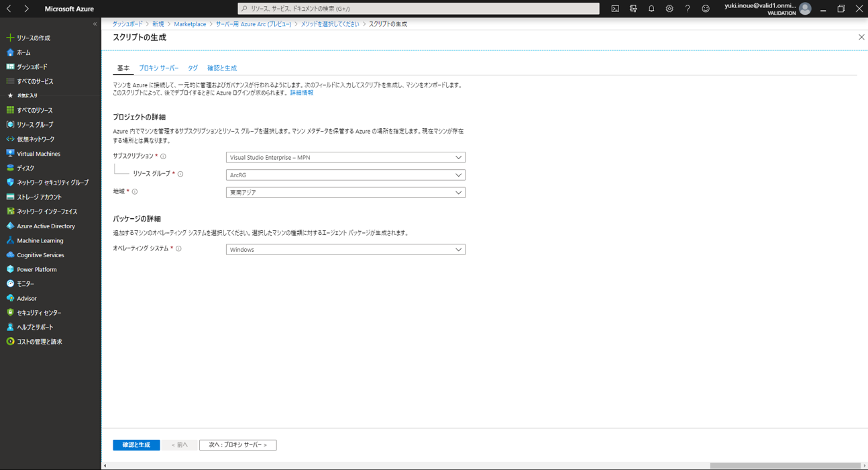The image size is (868, 470).
Task: Click the account avatar picture
Action: point(805,9)
